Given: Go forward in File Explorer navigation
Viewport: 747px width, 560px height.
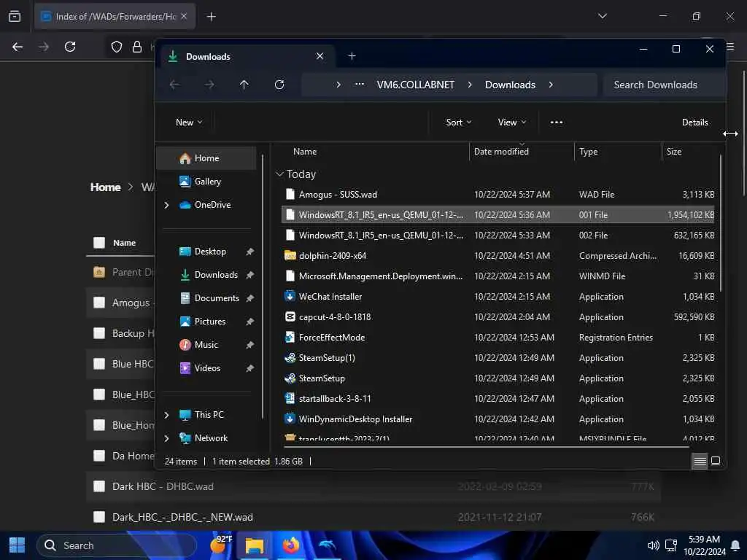Looking at the screenshot, I should (x=209, y=85).
